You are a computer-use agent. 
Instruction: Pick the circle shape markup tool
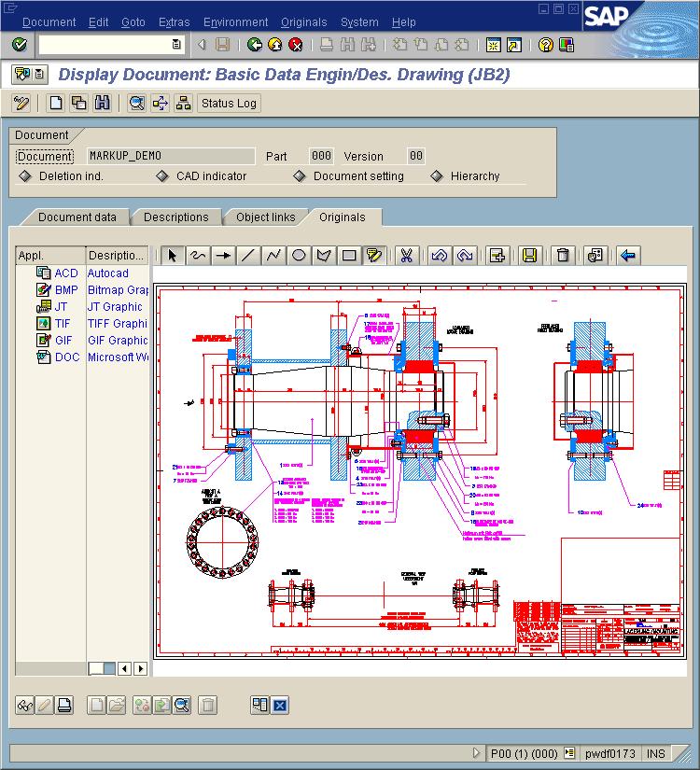click(x=299, y=256)
